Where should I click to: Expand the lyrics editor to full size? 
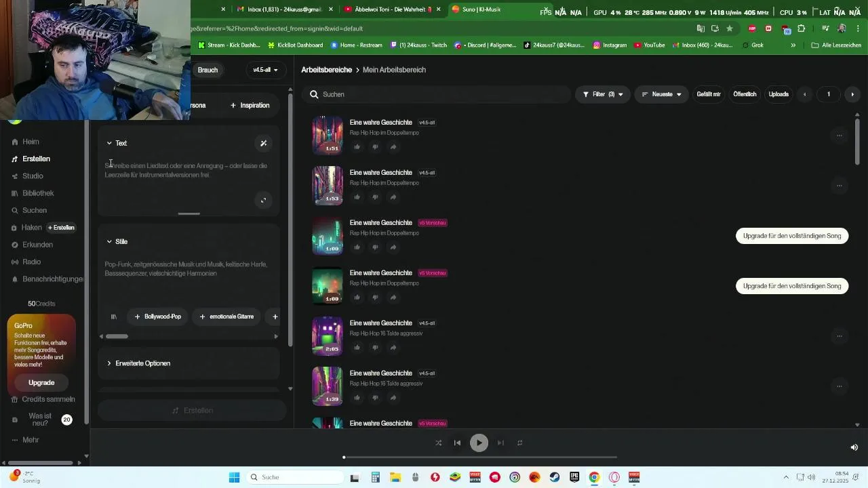263,200
